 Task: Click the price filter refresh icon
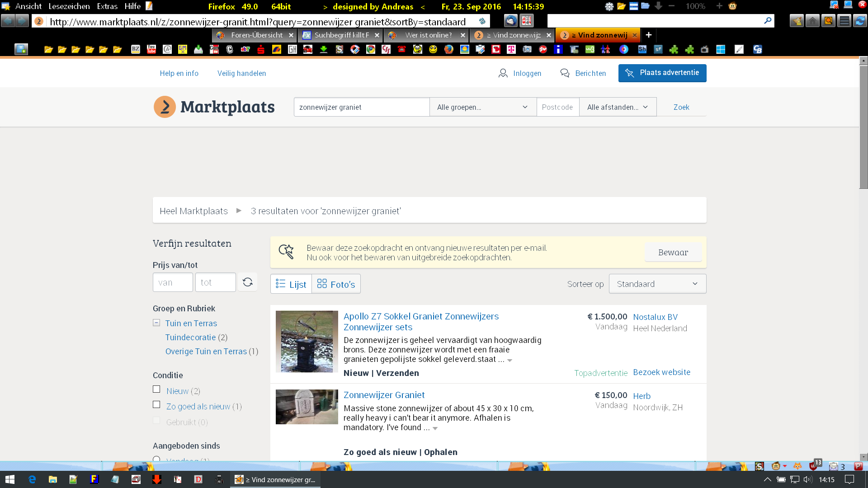247,282
